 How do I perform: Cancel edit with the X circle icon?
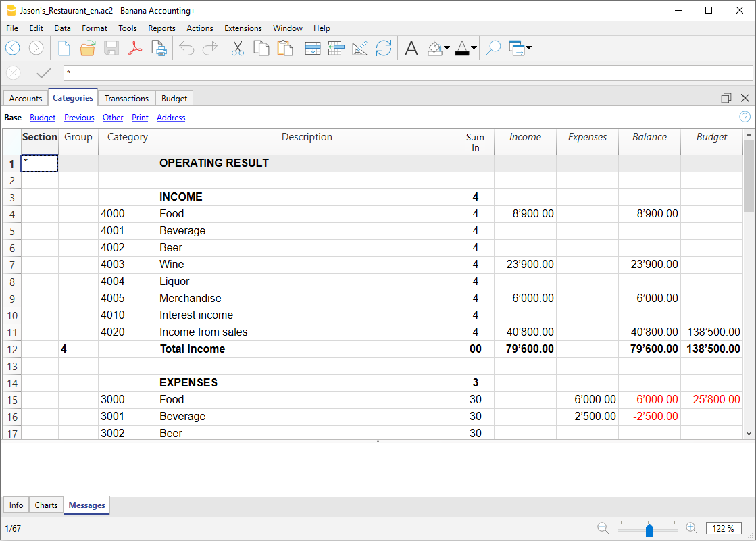[x=14, y=73]
